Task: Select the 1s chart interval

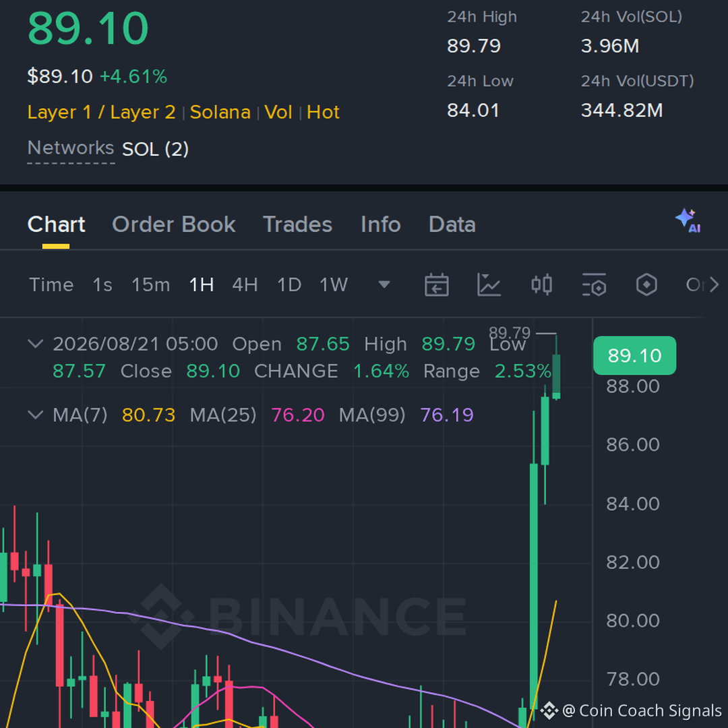Action: [102, 284]
